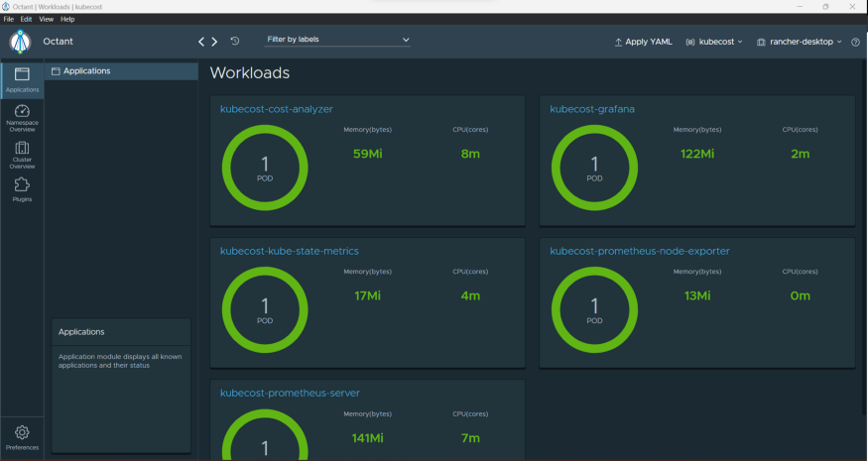Open the kubecost-cost-analyzer workload link
Image resolution: width=868 pixels, height=461 pixels.
point(276,109)
